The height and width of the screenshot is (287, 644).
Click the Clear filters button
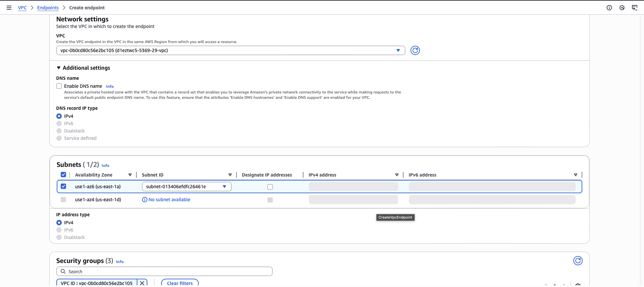(x=180, y=283)
